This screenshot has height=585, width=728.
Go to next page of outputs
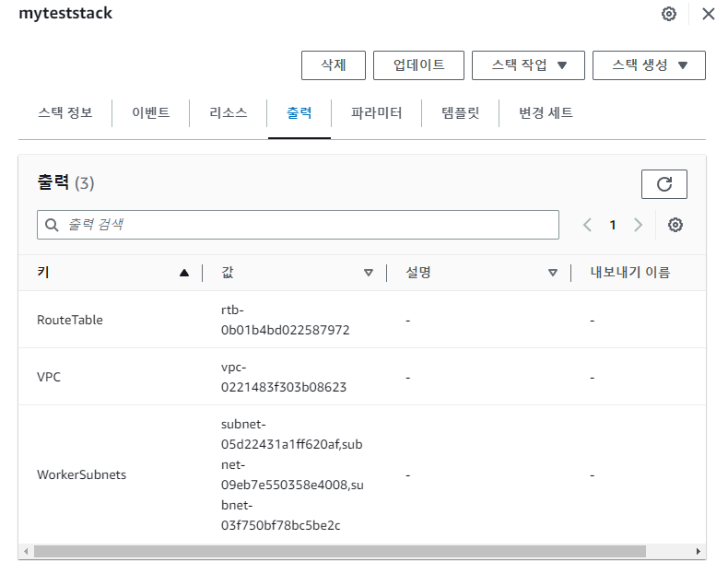point(639,225)
